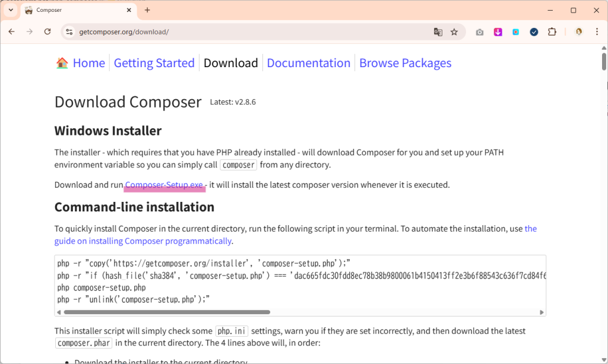Open the guide on installing Composer programmatically
The image size is (608, 364).
click(142, 241)
